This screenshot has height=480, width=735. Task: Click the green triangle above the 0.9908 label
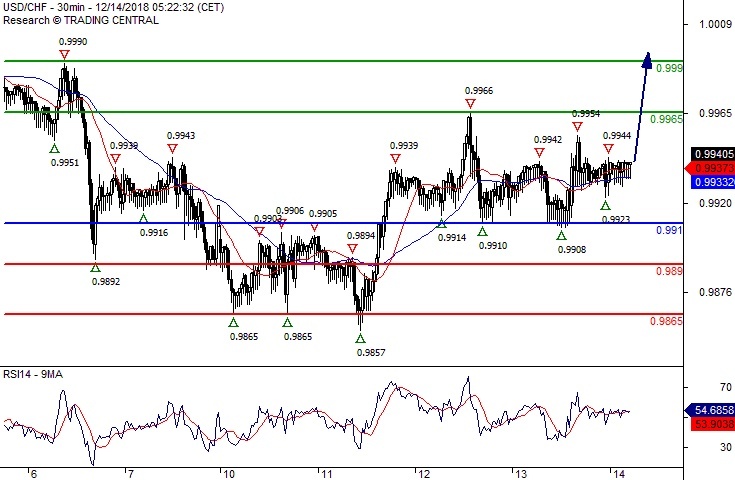(x=561, y=235)
